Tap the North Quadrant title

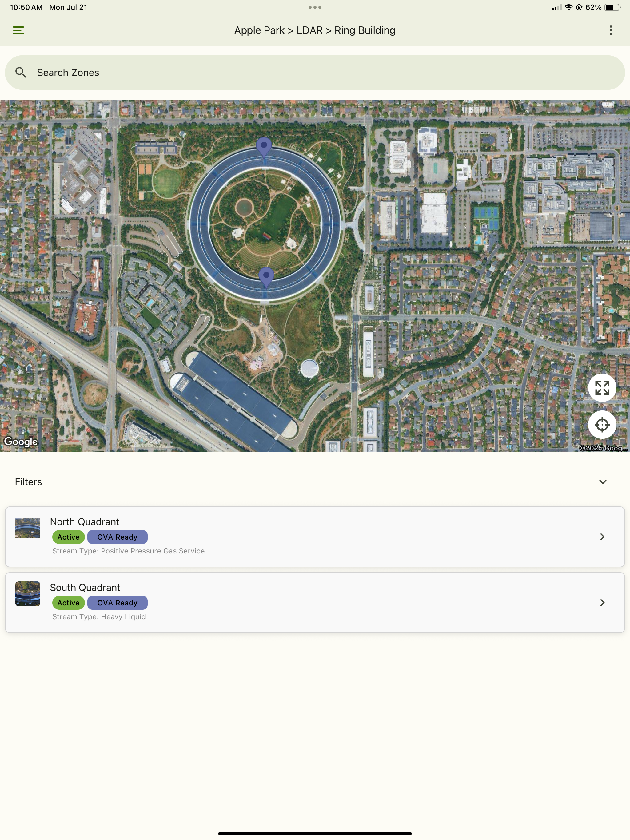click(84, 522)
